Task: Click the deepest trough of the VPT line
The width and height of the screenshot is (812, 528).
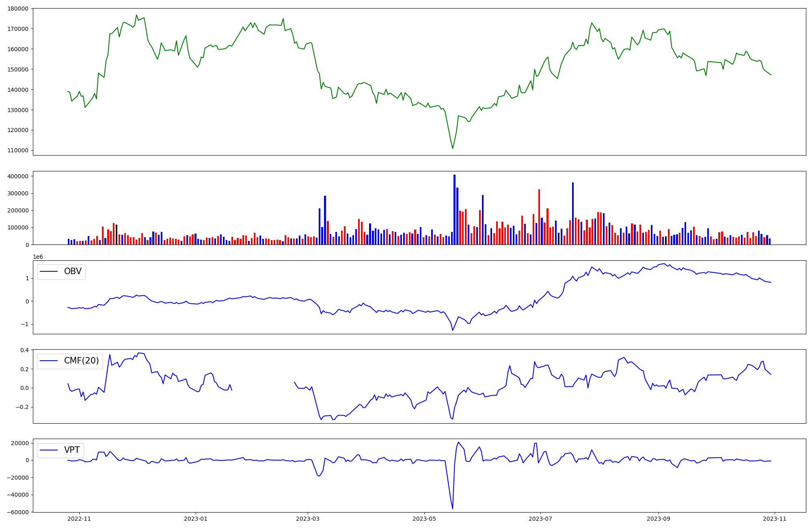Action: (x=453, y=509)
